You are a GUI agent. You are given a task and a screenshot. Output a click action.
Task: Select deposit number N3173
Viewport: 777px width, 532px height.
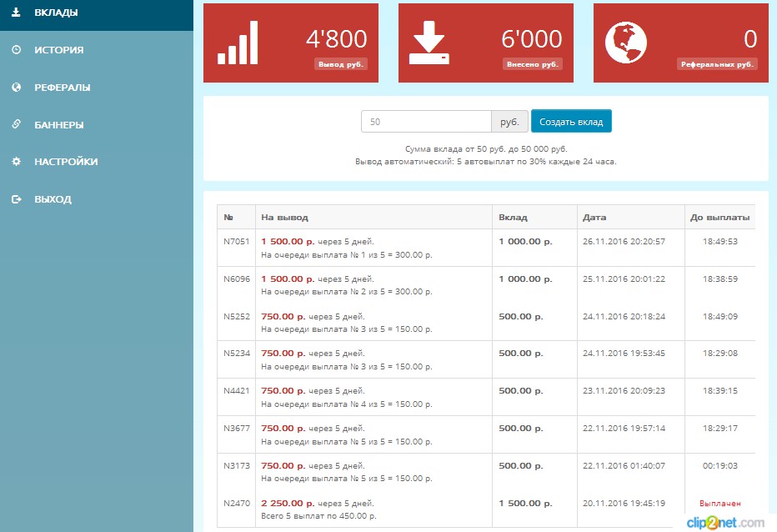[237, 465]
